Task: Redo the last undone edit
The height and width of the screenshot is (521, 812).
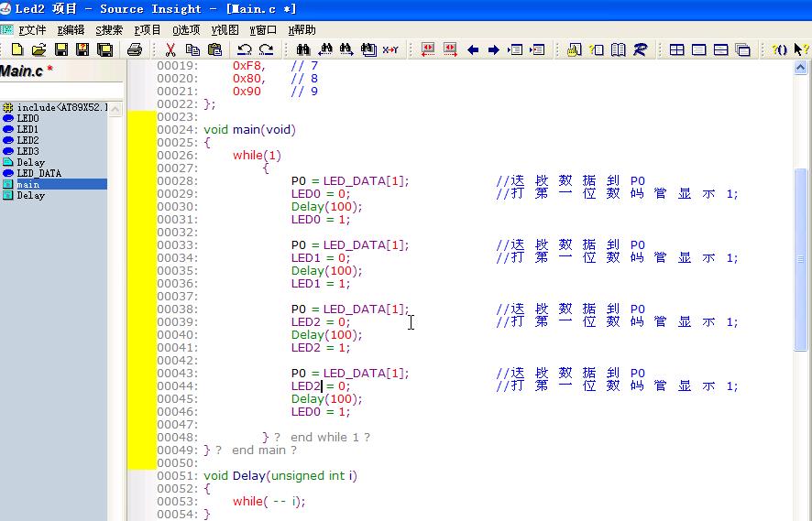Action: tap(266, 49)
